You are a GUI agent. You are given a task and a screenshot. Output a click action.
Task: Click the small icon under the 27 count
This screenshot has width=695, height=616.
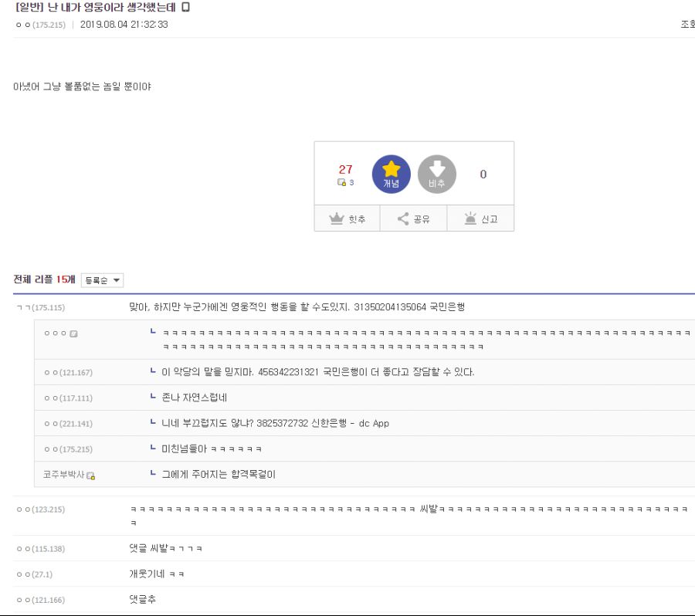pyautogui.click(x=341, y=182)
